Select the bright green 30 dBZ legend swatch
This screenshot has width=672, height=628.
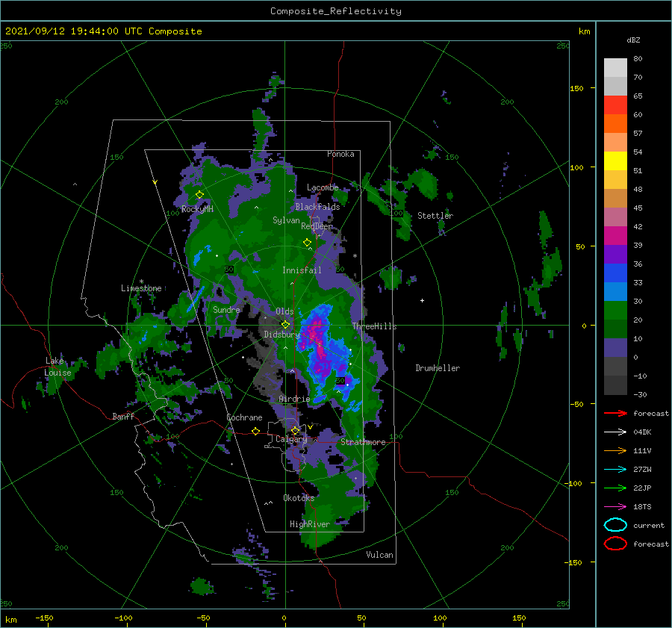[x=615, y=310]
